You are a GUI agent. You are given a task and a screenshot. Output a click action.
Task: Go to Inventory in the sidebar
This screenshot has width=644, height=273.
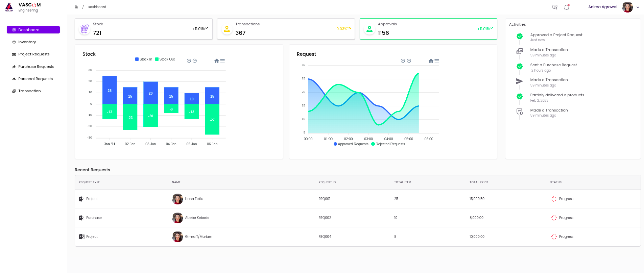pos(27,42)
